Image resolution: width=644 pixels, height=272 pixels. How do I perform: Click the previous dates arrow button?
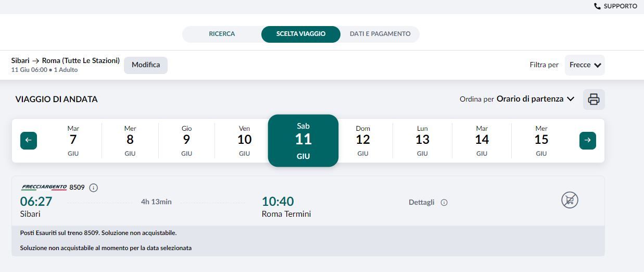29,140
